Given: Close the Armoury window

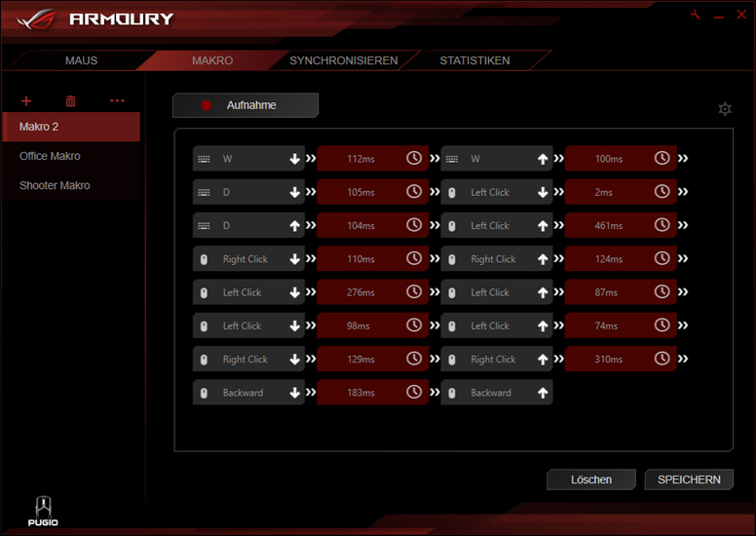Looking at the screenshot, I should click(741, 15).
